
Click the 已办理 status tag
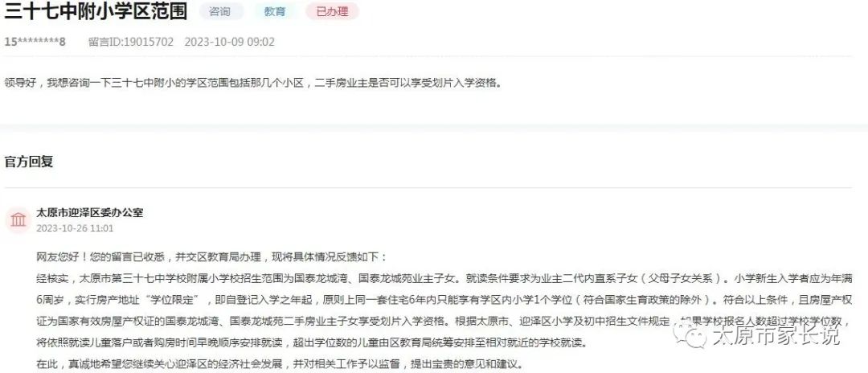point(332,11)
